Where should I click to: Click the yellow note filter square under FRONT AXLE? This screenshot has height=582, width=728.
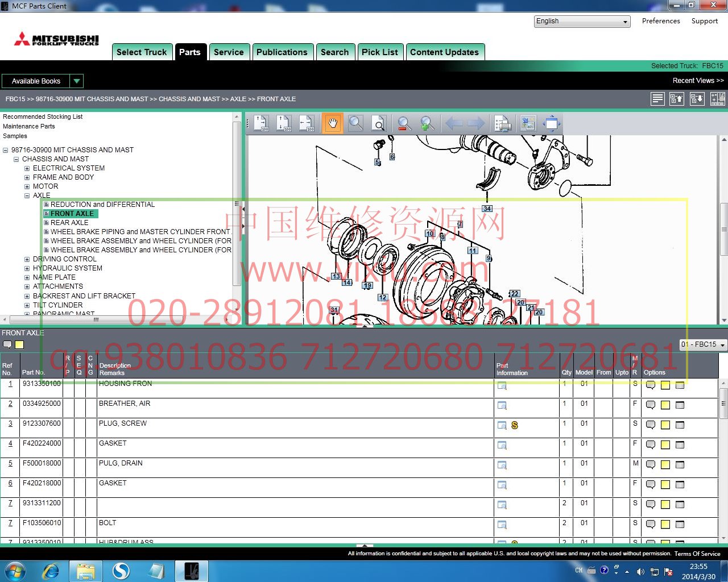coord(19,344)
